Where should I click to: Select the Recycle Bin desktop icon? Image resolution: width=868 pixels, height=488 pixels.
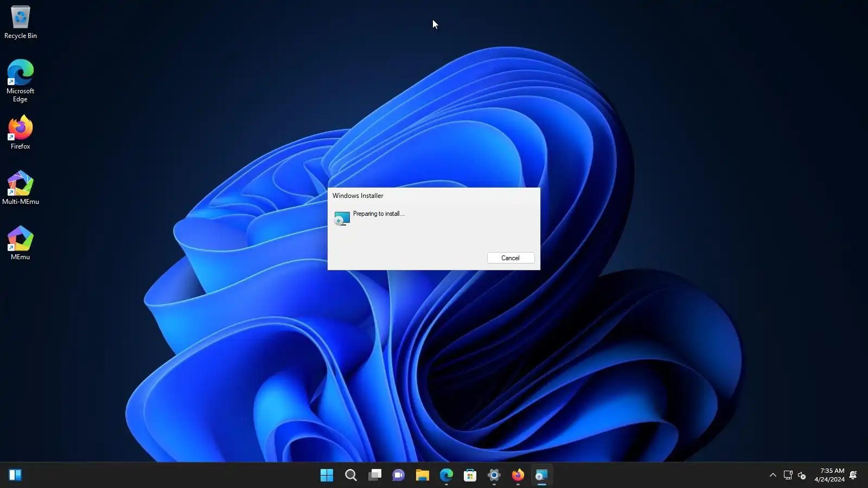(21, 22)
